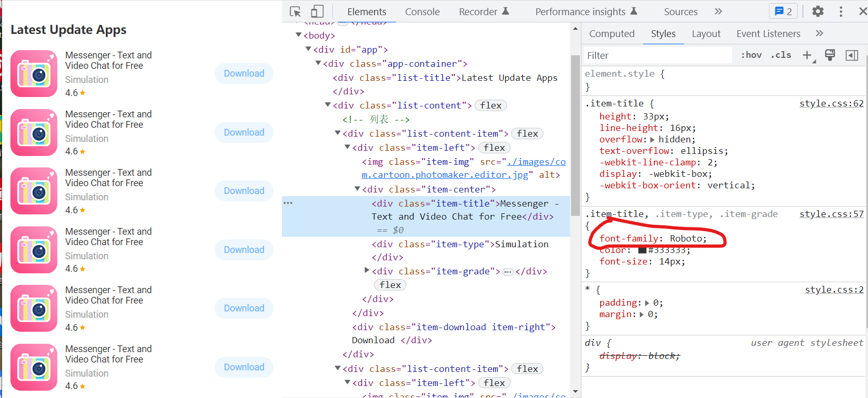Click the #333333 color swatch

642,250
